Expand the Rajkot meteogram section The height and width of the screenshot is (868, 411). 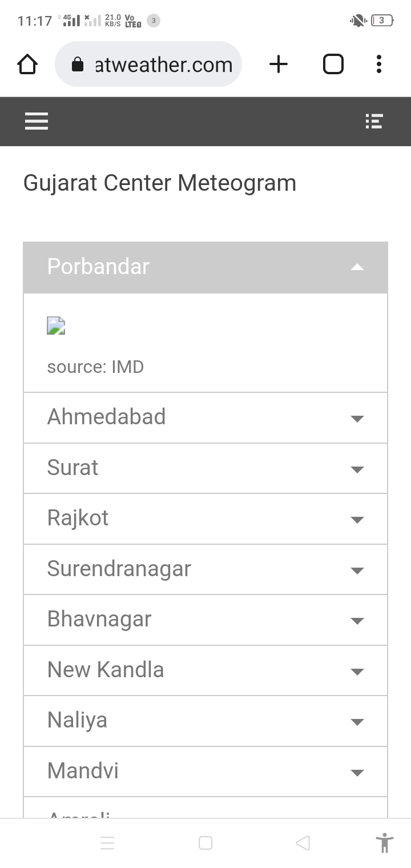pos(205,519)
